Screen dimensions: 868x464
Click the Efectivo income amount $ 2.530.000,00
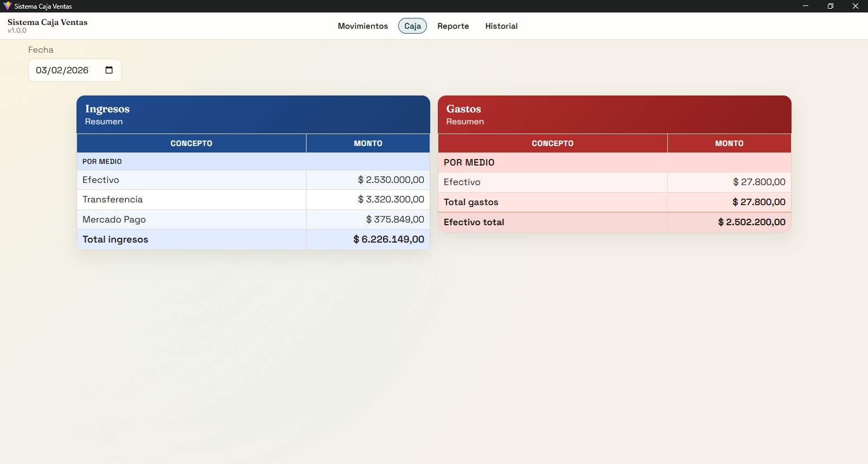pos(391,180)
